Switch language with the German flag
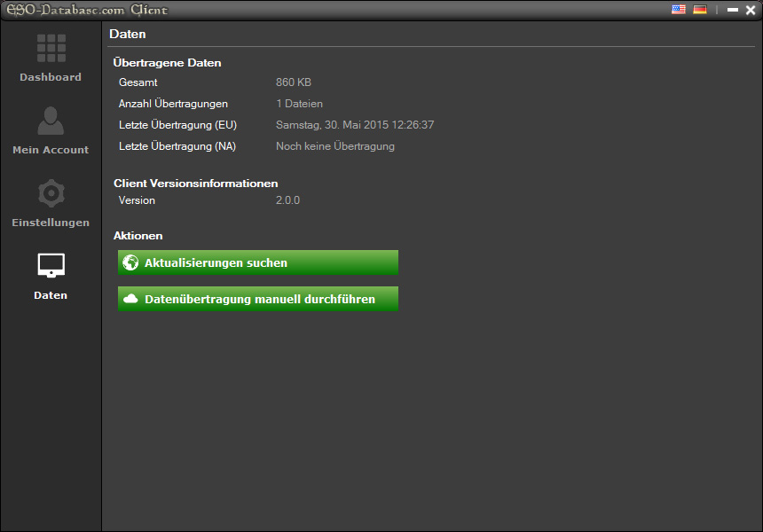This screenshot has height=532, width=763. point(700,9)
